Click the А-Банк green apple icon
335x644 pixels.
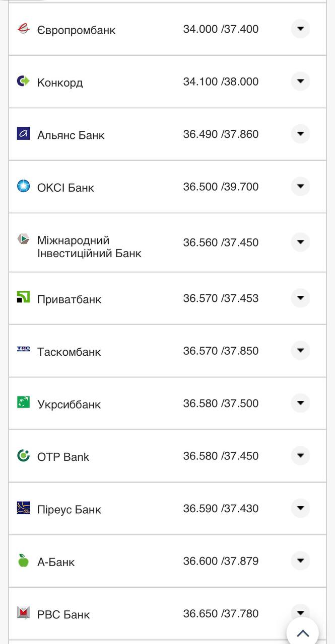point(24,560)
